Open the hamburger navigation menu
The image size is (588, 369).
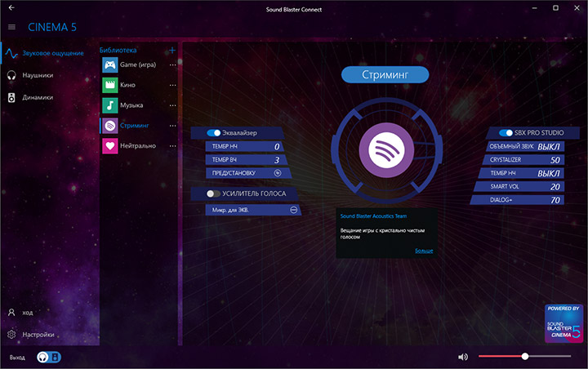tap(11, 27)
